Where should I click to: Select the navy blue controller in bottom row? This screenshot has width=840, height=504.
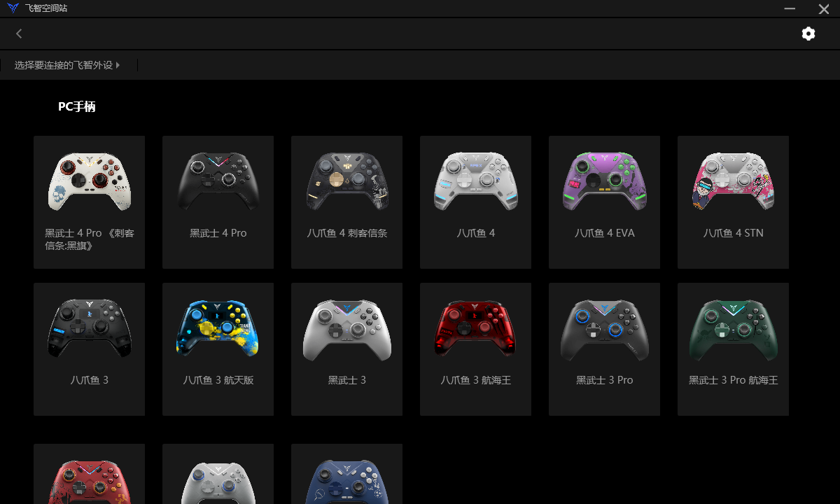(346, 474)
